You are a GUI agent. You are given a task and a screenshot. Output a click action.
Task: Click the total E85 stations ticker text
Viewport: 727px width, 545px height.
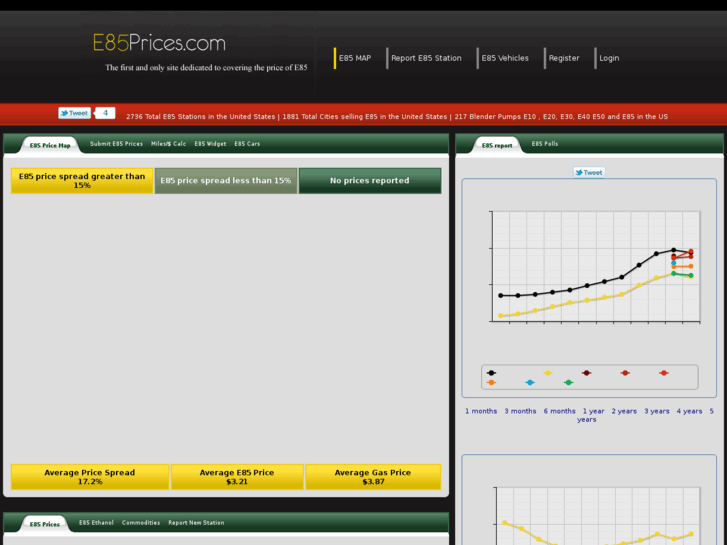pos(200,116)
